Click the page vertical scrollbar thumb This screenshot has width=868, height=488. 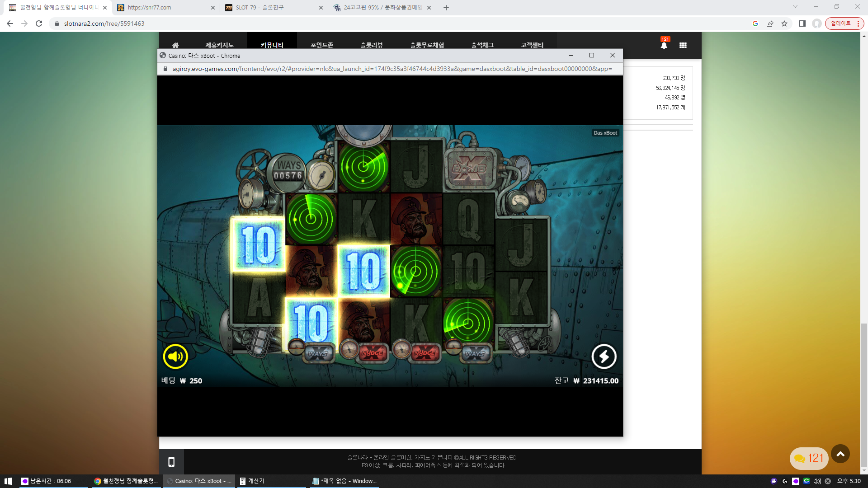864,394
